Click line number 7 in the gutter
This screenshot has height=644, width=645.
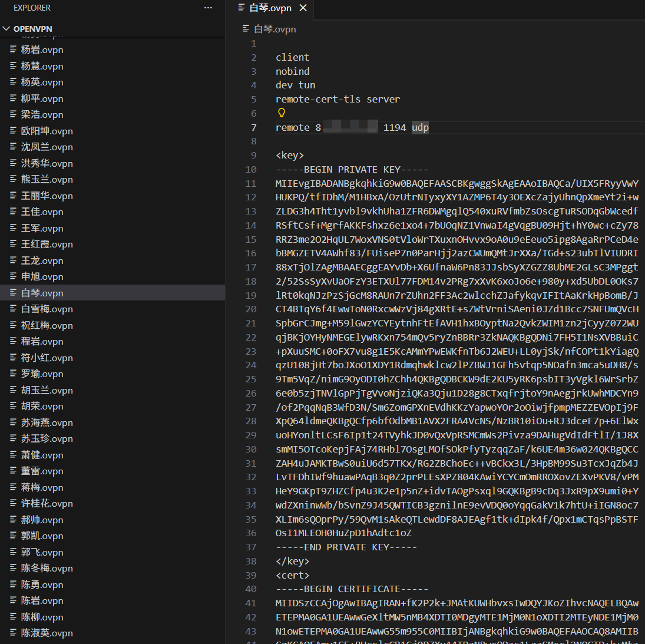pyautogui.click(x=254, y=127)
